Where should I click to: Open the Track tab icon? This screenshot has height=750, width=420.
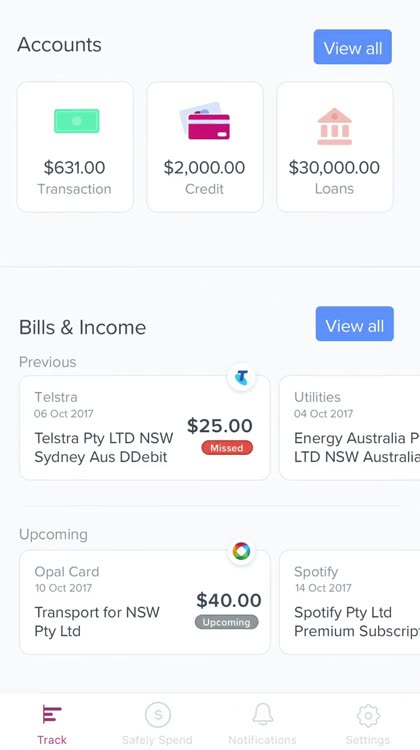click(x=52, y=715)
